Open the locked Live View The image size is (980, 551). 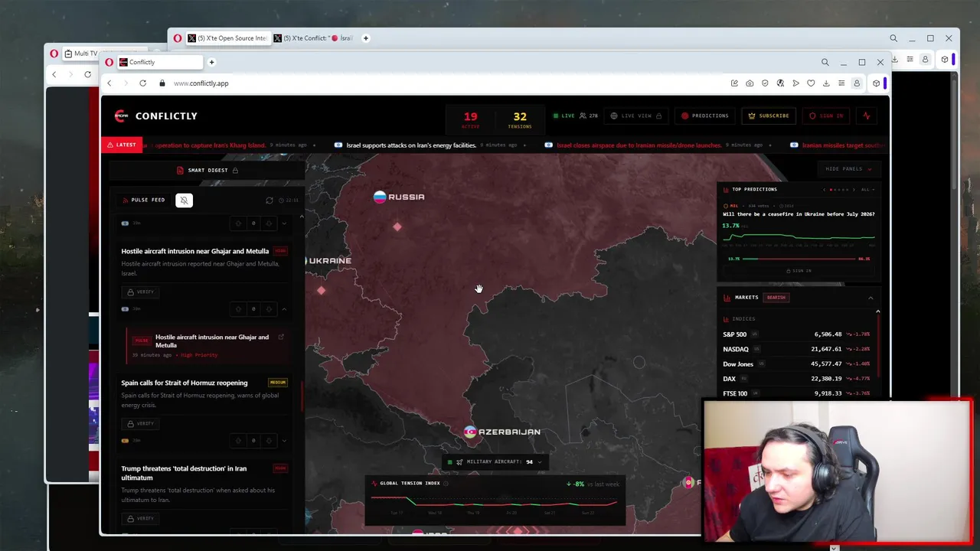(x=635, y=116)
